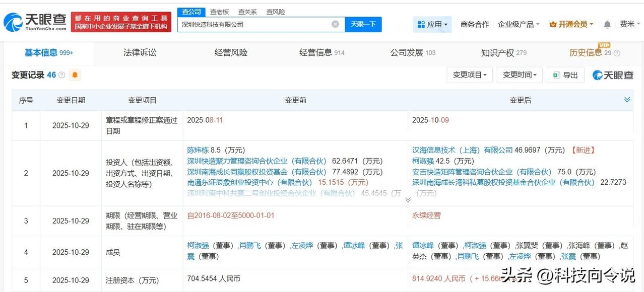
Task: Expand the collapsed investor list with double chevron
Action: pyautogui.click(x=408, y=199)
